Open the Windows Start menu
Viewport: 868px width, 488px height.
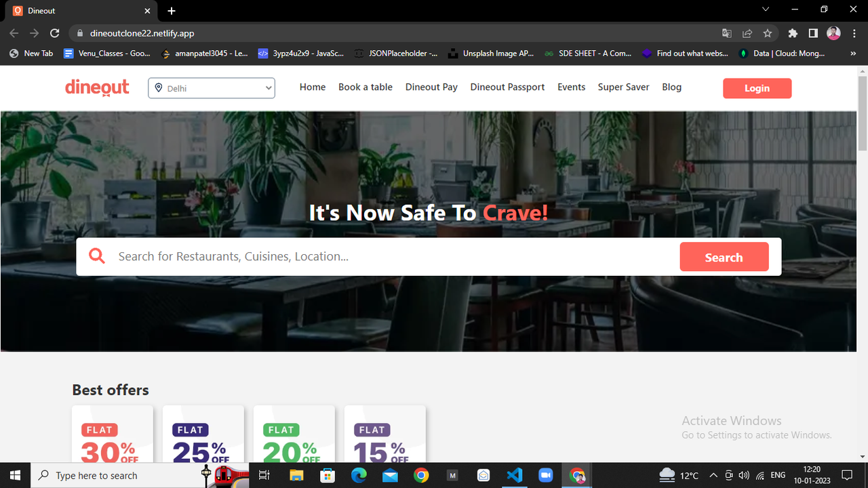click(15, 475)
